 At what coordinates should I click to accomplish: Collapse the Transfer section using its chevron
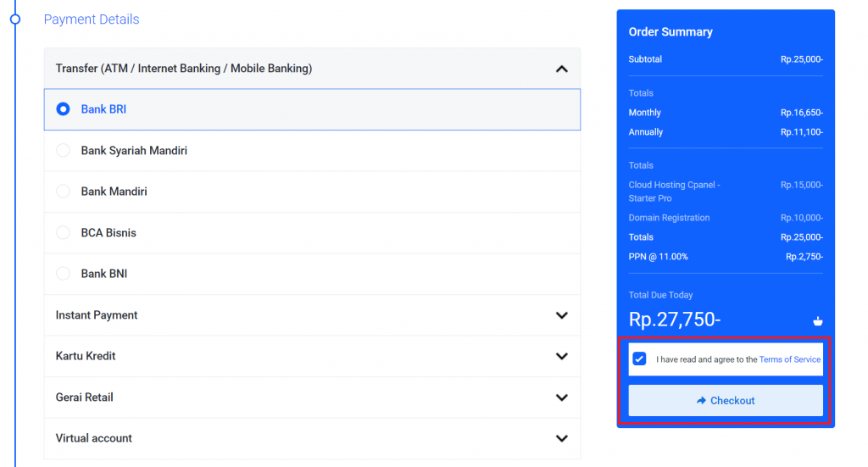pos(561,69)
